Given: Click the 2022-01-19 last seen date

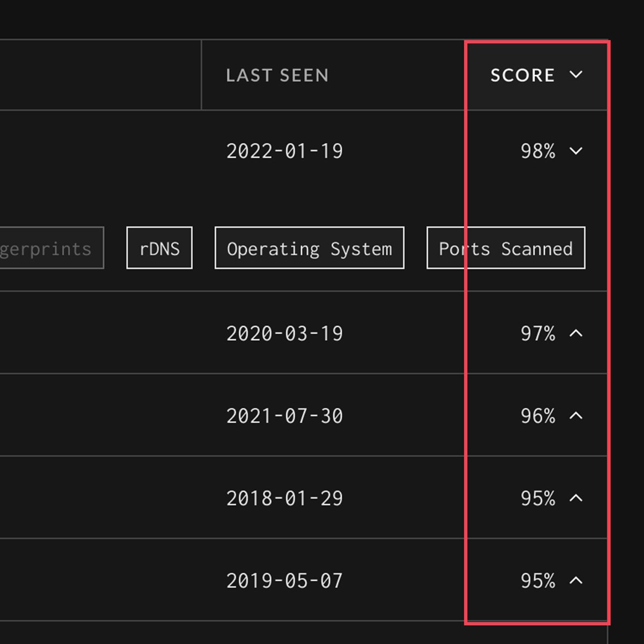Looking at the screenshot, I should pos(284,151).
